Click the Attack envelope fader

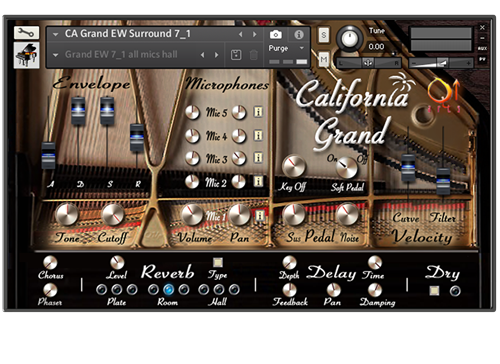(48, 155)
